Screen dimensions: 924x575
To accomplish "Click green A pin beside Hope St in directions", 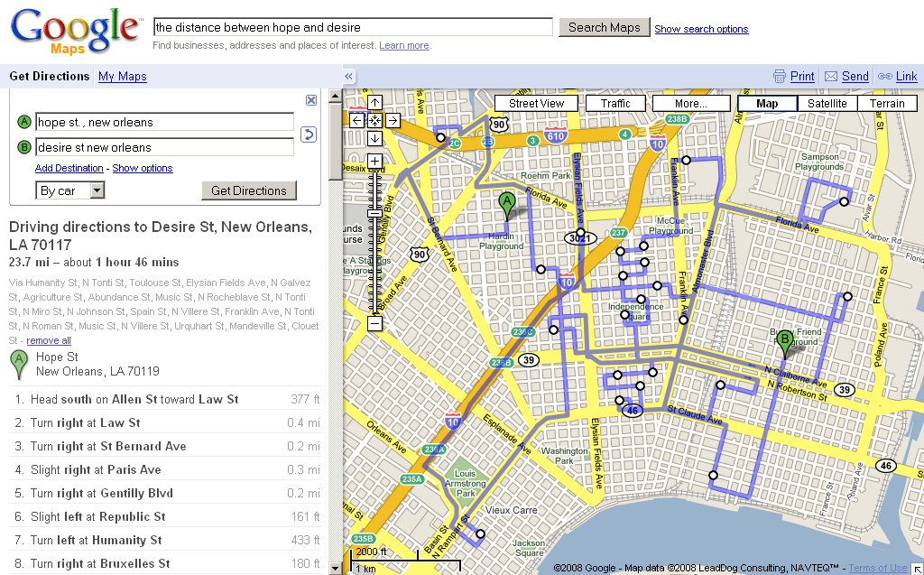I will 19,365.
